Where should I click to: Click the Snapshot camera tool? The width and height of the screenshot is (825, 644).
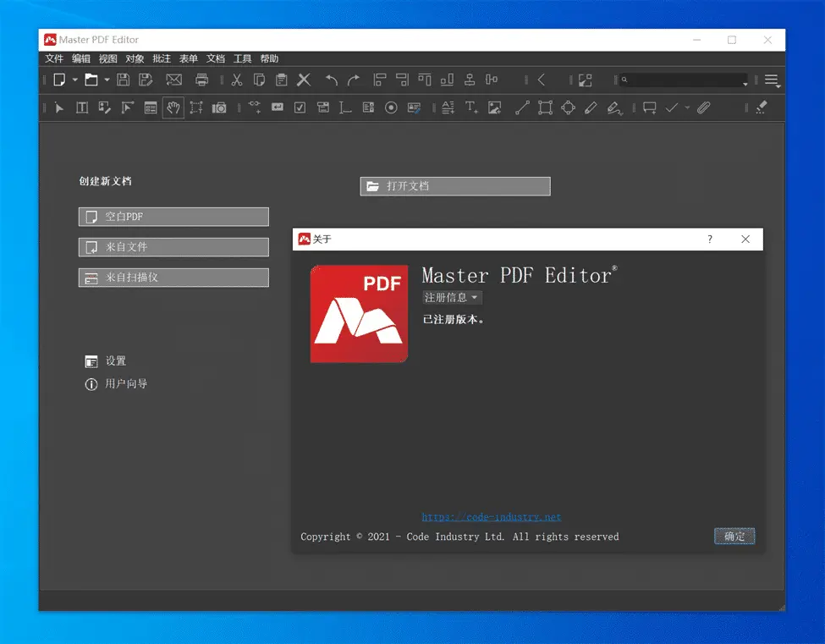pyautogui.click(x=219, y=107)
